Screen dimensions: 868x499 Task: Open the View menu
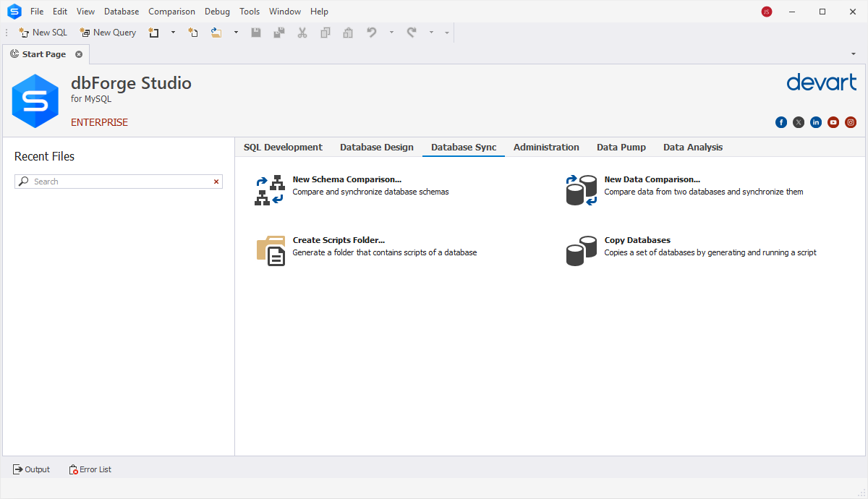click(x=85, y=12)
